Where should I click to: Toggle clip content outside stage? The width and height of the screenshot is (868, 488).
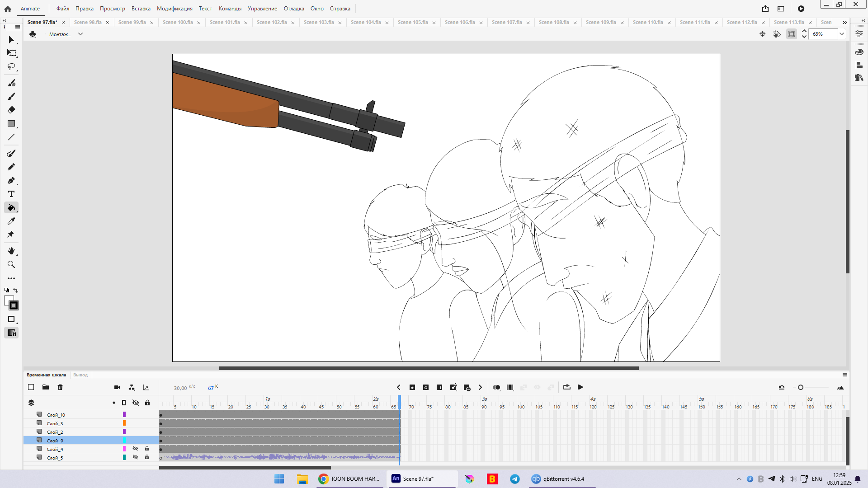click(792, 34)
